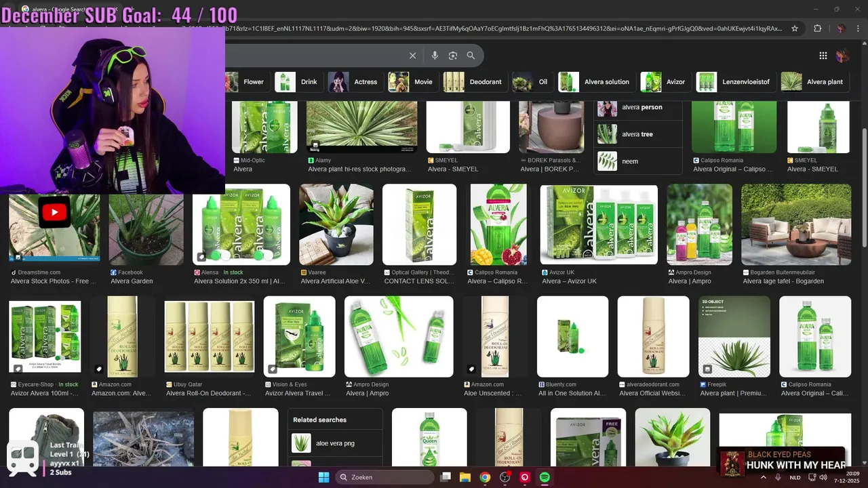Choose the 'alvera tree' suggestion
This screenshot has height=488, width=868.
(638, 134)
